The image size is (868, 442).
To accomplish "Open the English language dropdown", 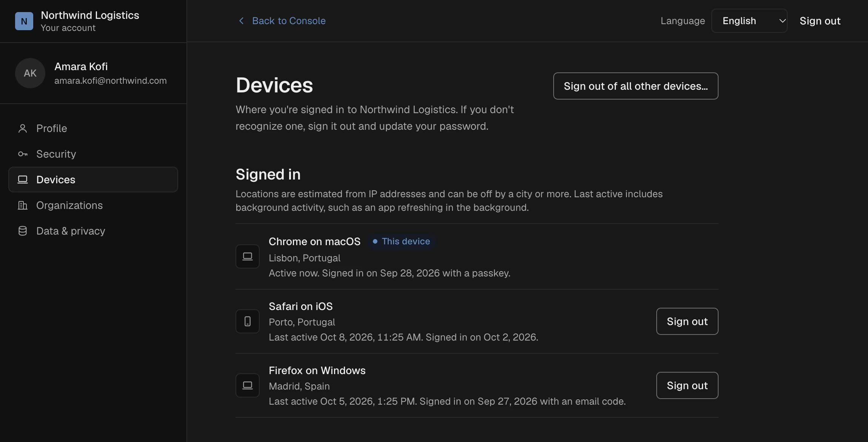I will [x=749, y=21].
